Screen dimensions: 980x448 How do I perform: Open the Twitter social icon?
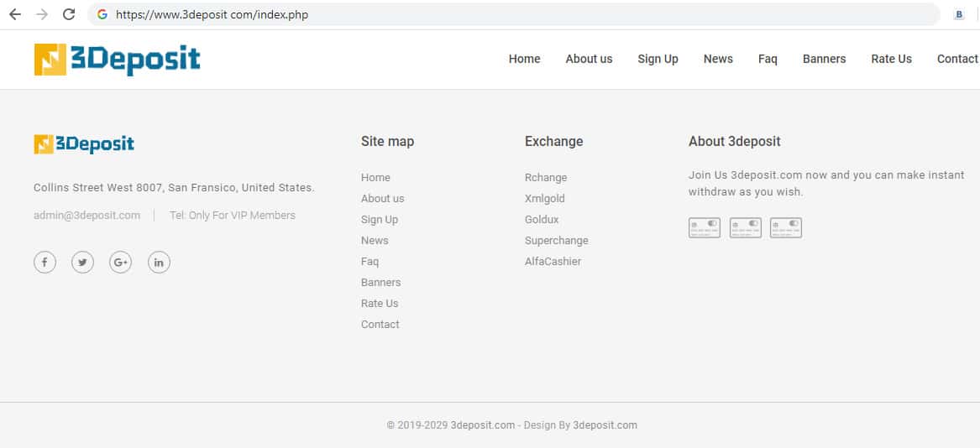82,263
